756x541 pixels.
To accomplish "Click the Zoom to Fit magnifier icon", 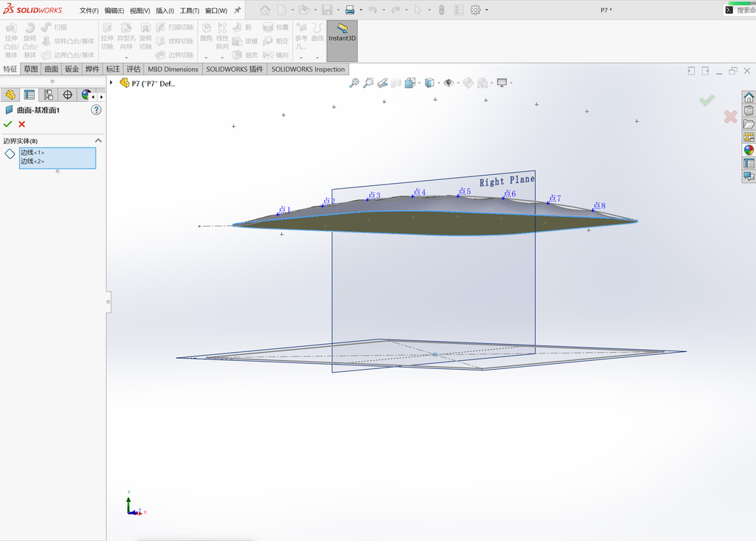I will 354,83.
